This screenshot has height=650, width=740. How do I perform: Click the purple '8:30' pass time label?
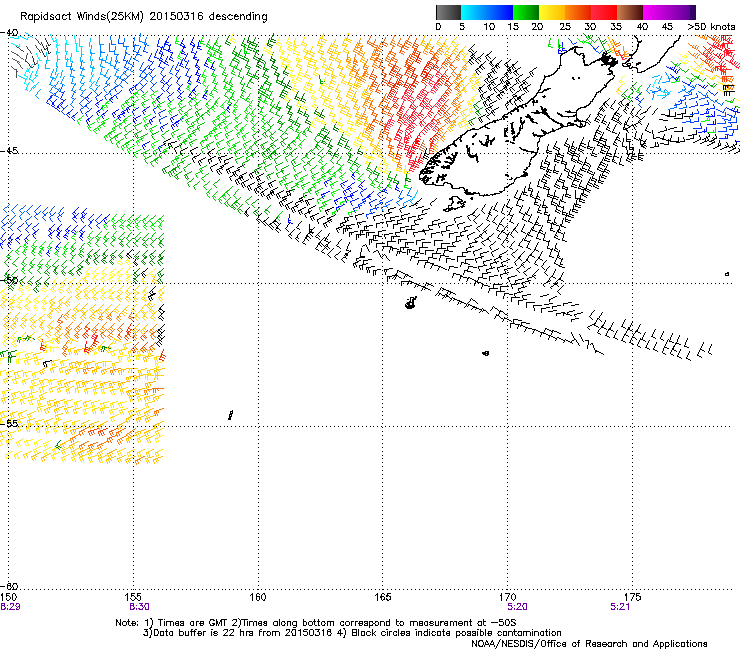139,607
